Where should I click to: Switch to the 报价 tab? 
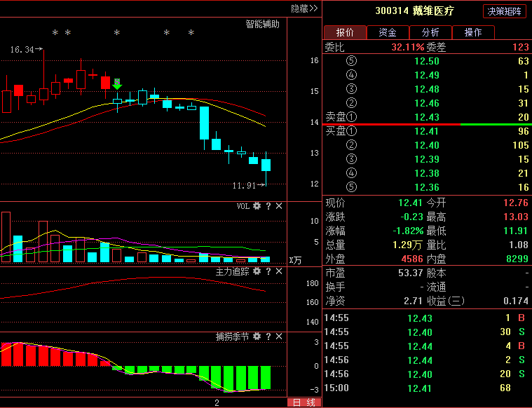(x=344, y=32)
